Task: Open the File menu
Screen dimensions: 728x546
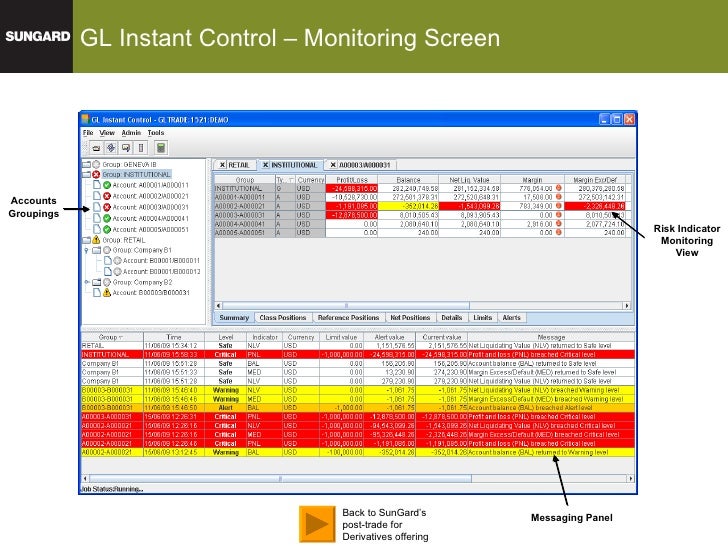Action: [88, 133]
